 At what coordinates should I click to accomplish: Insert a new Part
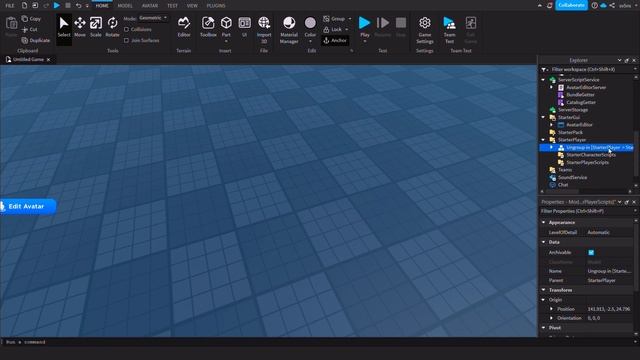226,27
